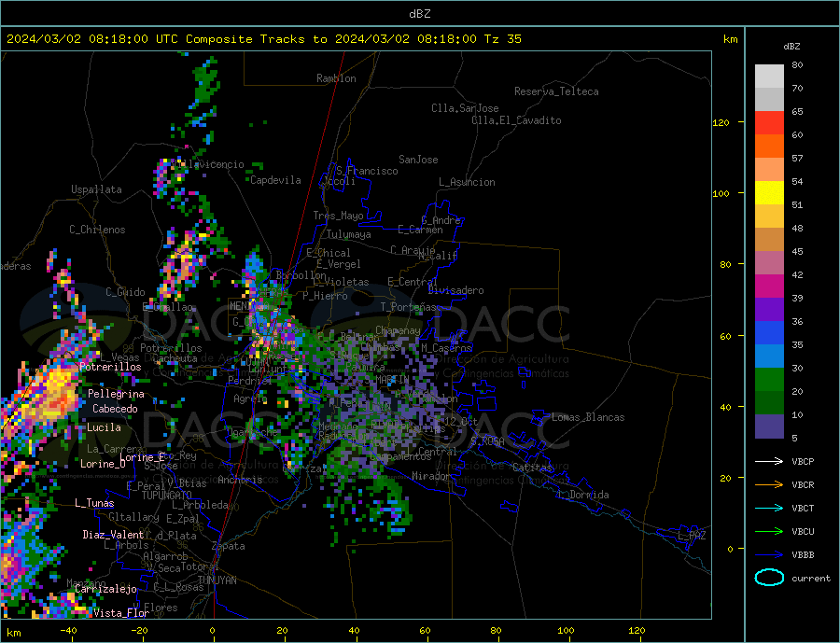Viewport: 840px width, 643px height.
Task: Click the 'L_PAZ' map label
Action: coord(692,536)
